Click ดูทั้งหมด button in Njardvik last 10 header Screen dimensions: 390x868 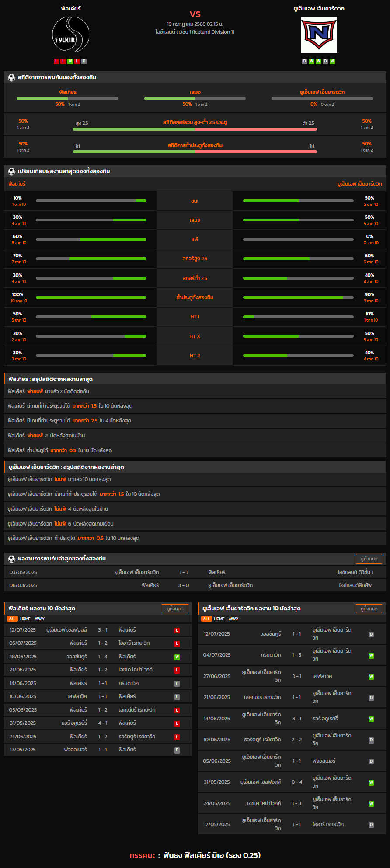369,609
